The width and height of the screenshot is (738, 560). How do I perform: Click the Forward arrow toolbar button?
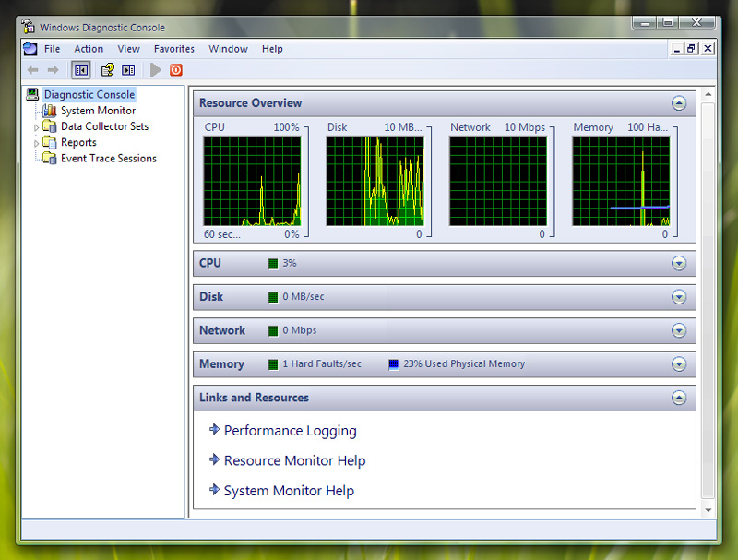54,70
